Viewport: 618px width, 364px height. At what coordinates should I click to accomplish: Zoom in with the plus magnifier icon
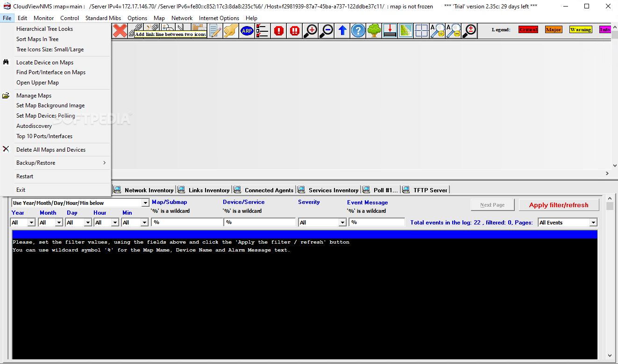[x=311, y=31]
